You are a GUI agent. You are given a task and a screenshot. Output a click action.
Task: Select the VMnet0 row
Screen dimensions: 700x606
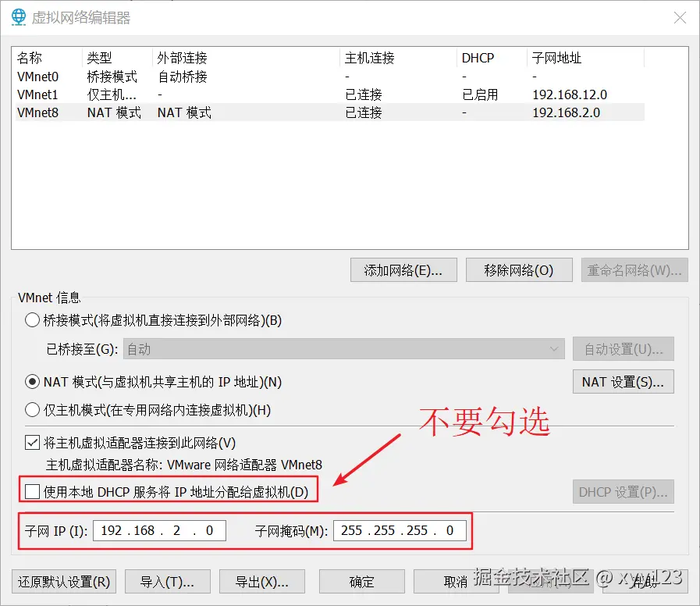(330, 77)
